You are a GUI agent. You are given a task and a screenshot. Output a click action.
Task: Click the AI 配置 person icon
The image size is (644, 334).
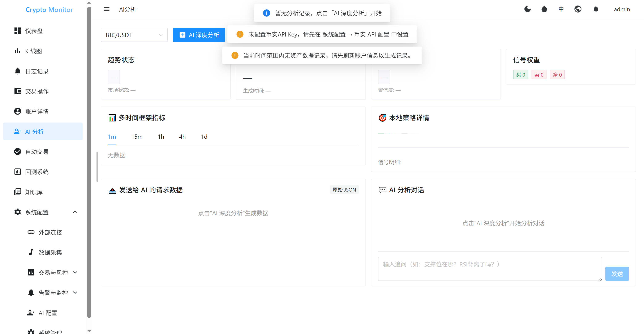coord(31,313)
